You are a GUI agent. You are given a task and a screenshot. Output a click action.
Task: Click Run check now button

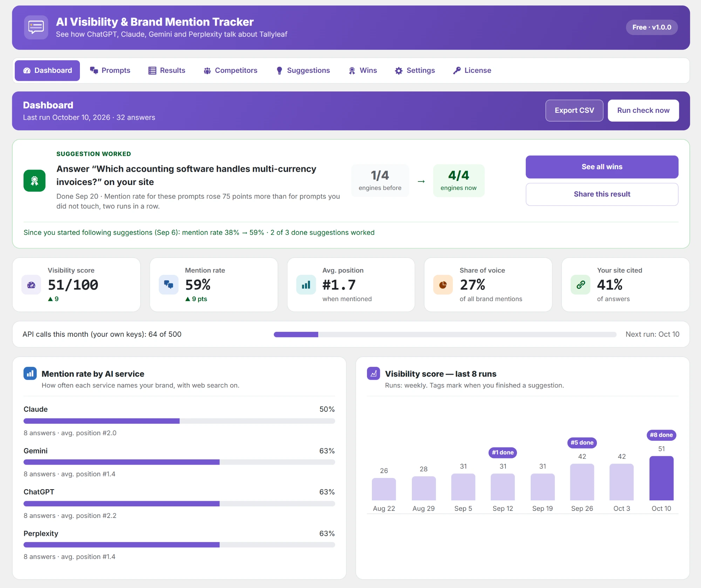[643, 111]
